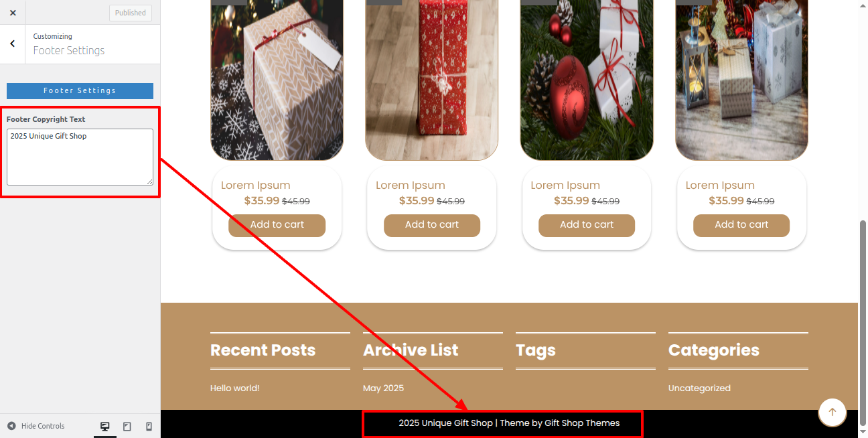
Task: Switch to tablet preview device icon
Action: coord(127,427)
